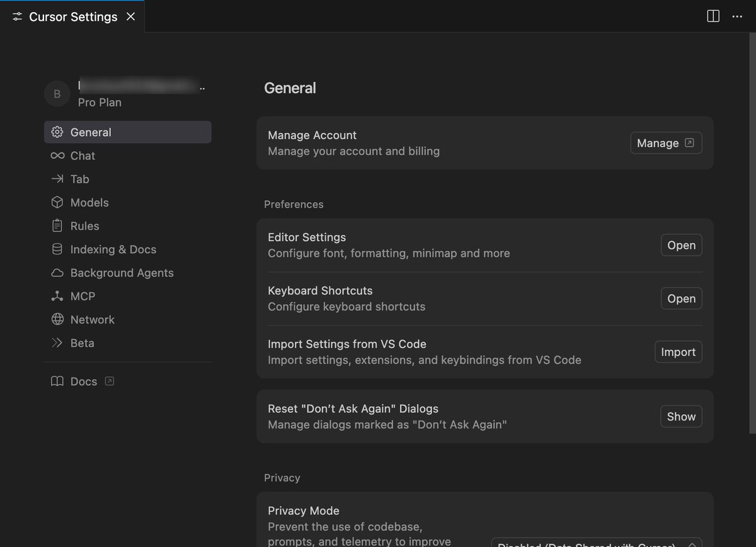Click 'Manage your account and billing' text

click(x=353, y=151)
